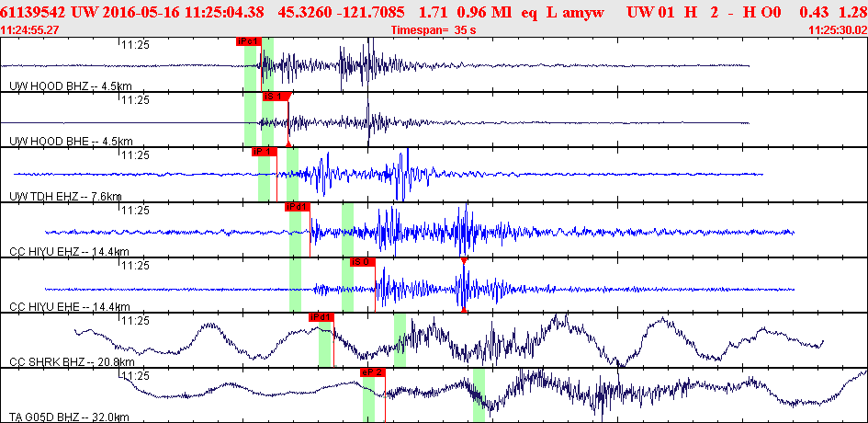Click red amplitude triangle at bottom of HIYU EHE
Image resolution: width=868 pixels, height=423 pixels.
point(464,310)
